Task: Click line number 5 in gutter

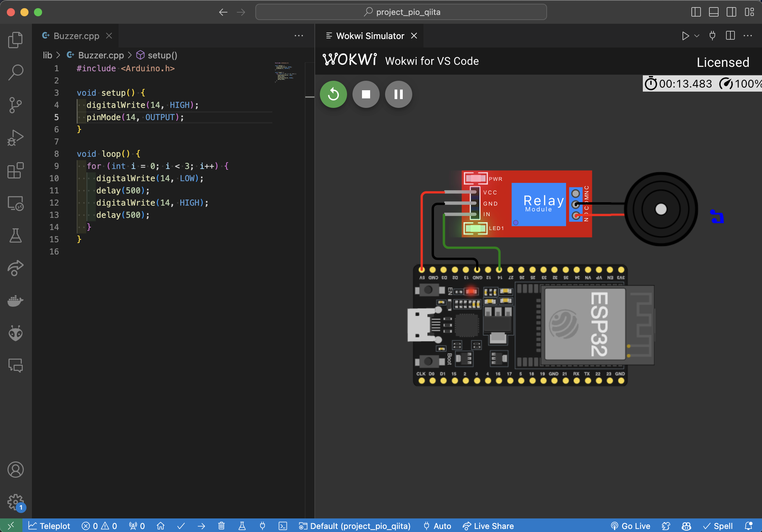Action: pyautogui.click(x=56, y=117)
